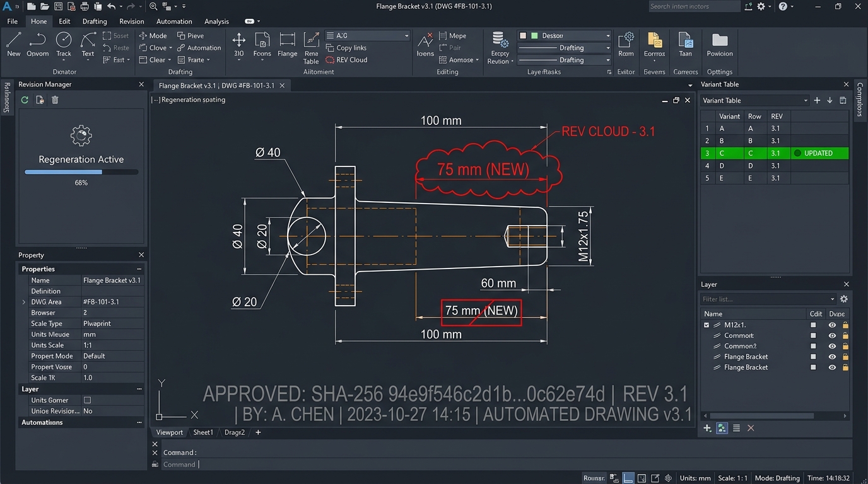Click the Mode button in Drafting group
The image size is (868, 484).
(153, 36)
